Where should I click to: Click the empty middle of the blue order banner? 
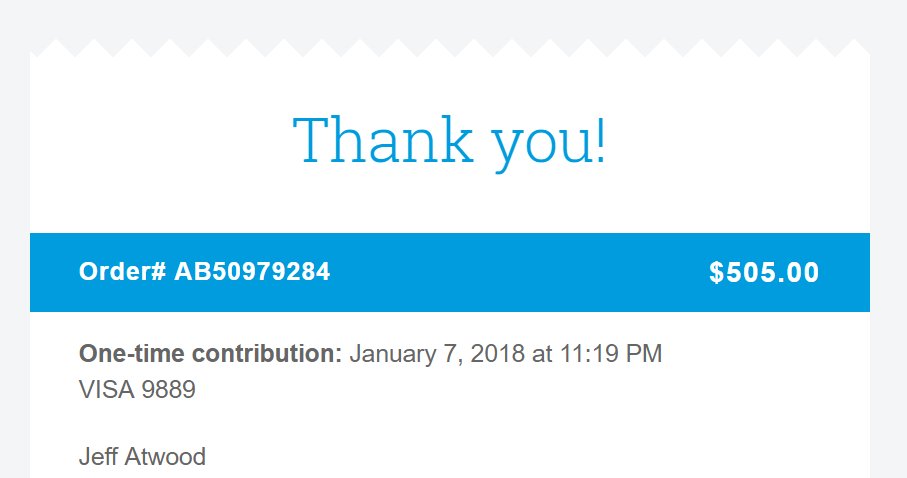(x=520, y=272)
